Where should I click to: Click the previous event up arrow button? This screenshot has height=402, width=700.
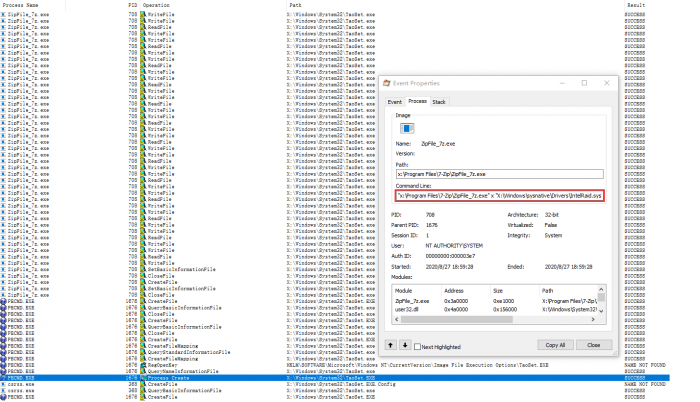click(390, 344)
